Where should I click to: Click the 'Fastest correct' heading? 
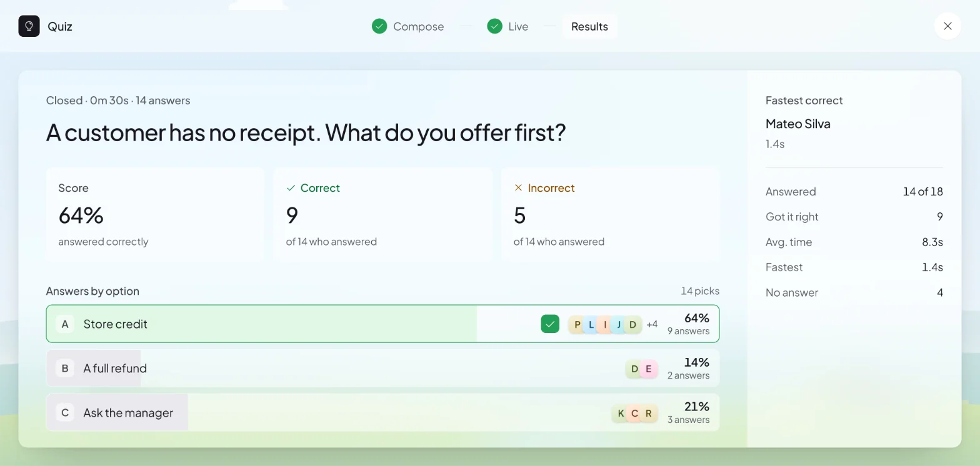[x=804, y=100]
